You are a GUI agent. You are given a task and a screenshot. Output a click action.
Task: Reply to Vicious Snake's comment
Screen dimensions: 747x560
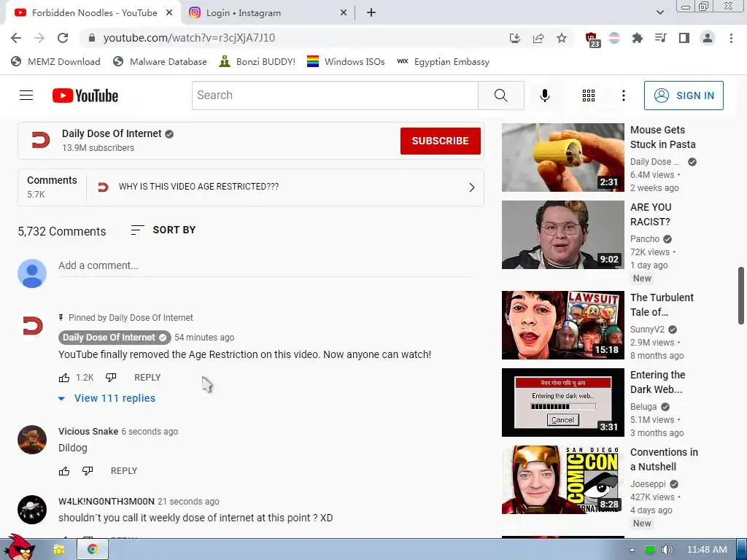tap(124, 471)
